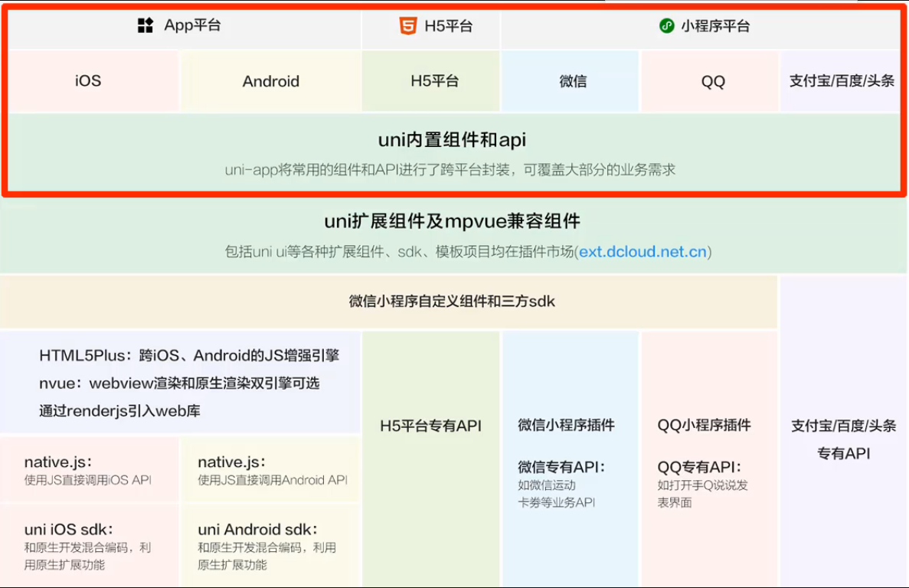Click the uni扩展组件及mpvue兼容组件 heading

[452, 220]
